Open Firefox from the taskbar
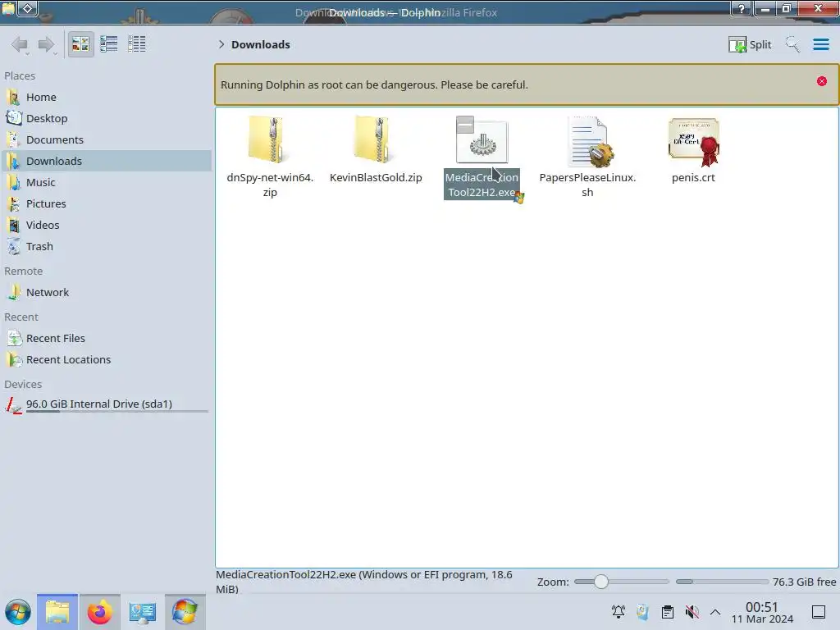840x630 pixels. pos(99,612)
